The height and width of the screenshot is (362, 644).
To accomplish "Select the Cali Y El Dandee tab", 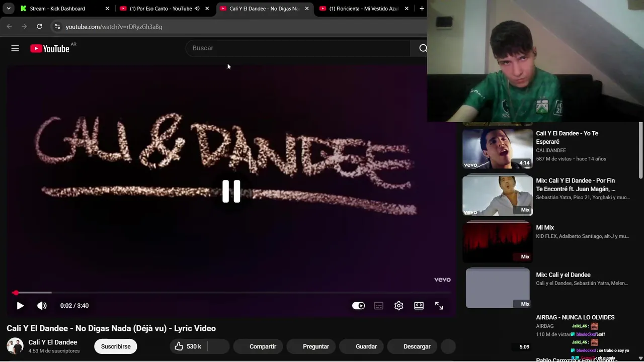I will pyautogui.click(x=264, y=9).
